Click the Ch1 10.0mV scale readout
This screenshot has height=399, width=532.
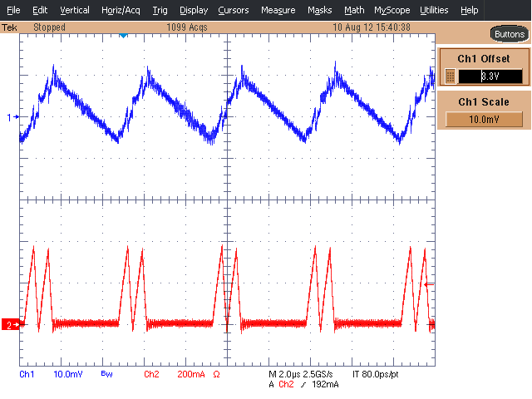(x=68, y=374)
